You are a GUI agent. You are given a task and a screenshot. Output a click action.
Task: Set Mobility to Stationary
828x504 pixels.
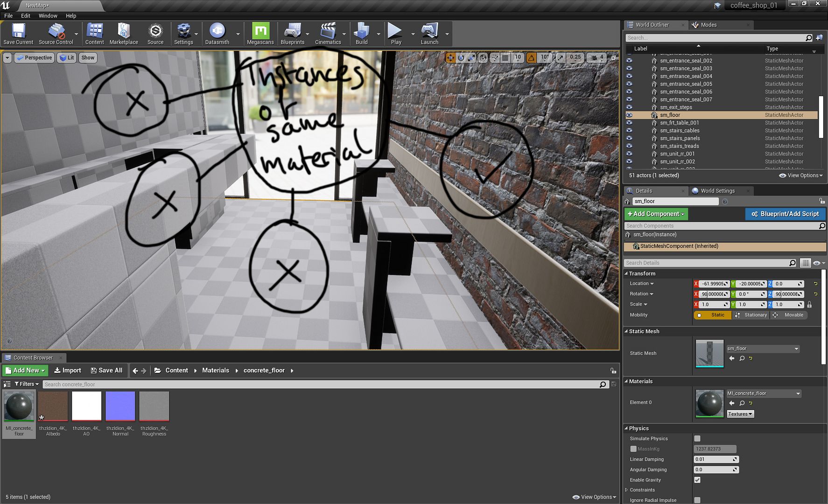(x=751, y=315)
